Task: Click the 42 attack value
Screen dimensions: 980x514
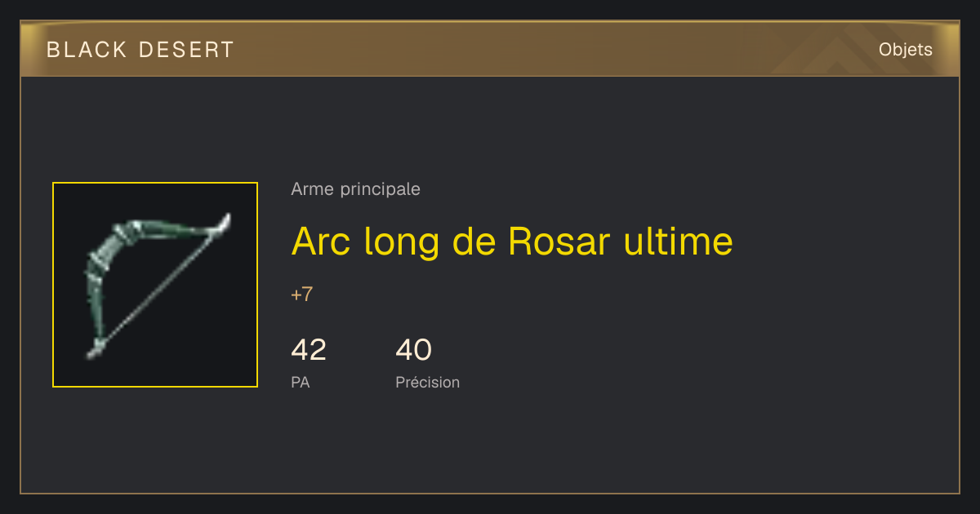Action: coord(309,350)
